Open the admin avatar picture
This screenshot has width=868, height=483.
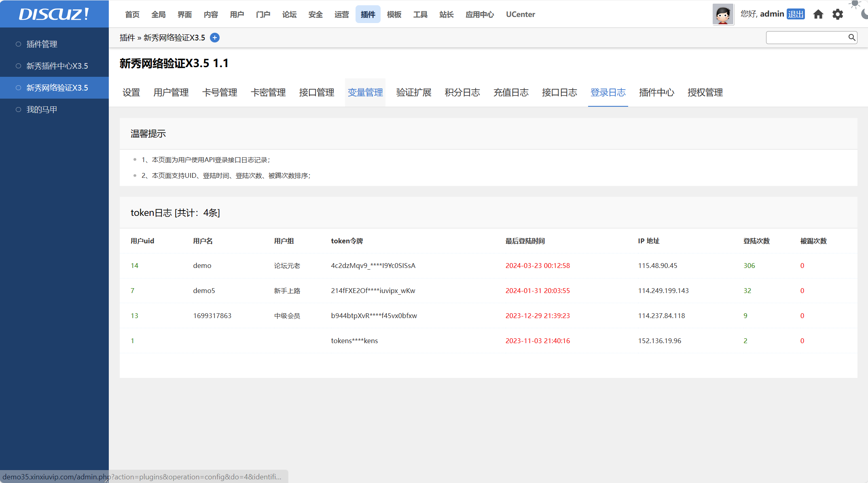click(723, 15)
